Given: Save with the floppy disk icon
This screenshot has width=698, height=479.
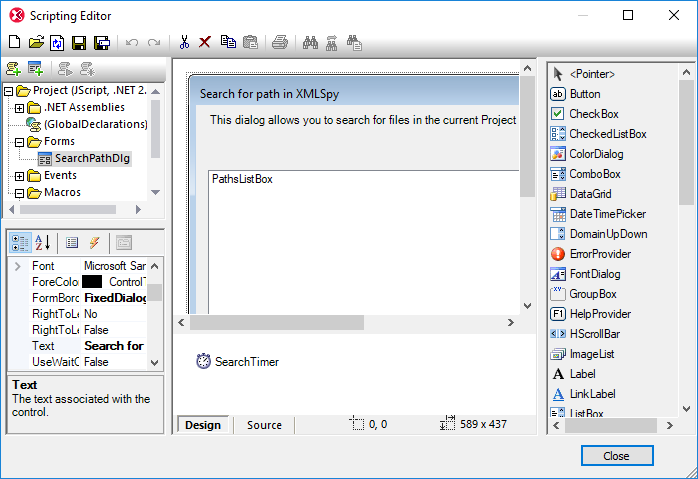Looking at the screenshot, I should coord(79,42).
